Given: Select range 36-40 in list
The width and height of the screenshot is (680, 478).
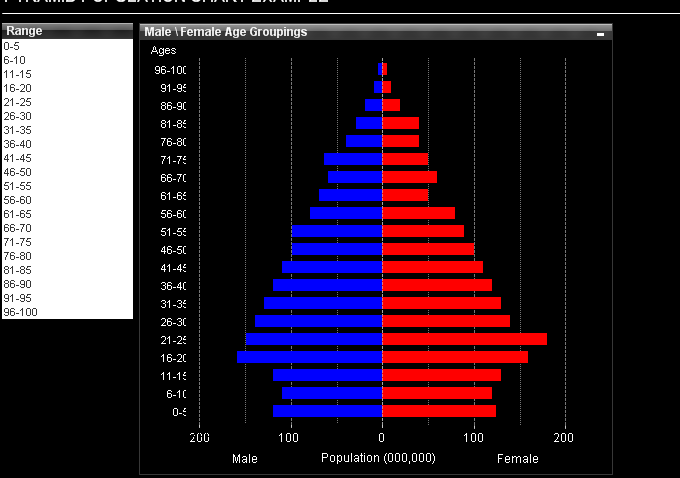Looking at the screenshot, I should (67, 144).
